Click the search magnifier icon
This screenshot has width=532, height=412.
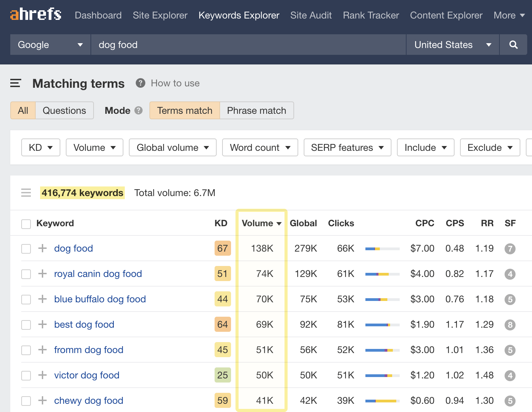click(x=513, y=45)
